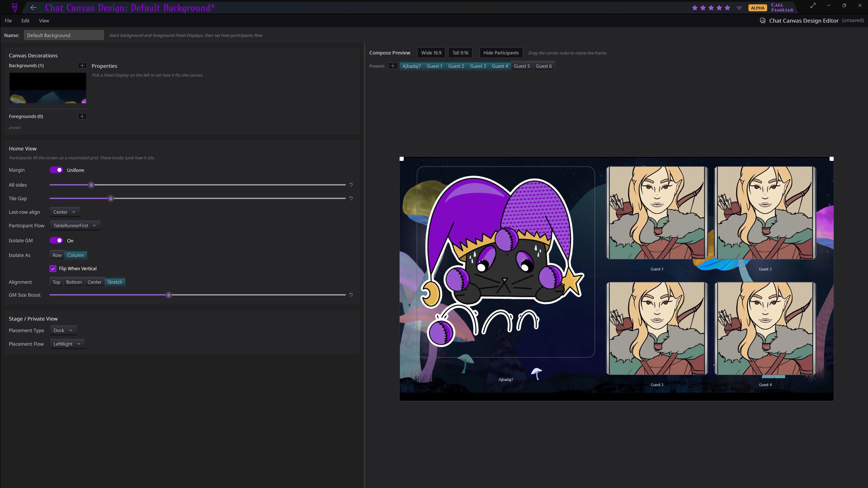This screenshot has height=488, width=868.
Task: Click the Guest 2 portrait tile in preview
Action: coord(765,213)
